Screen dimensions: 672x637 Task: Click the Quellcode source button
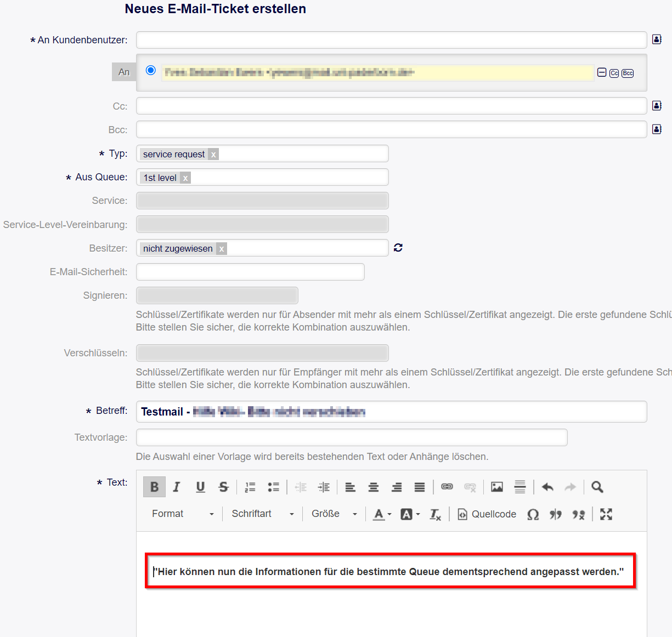(487, 514)
